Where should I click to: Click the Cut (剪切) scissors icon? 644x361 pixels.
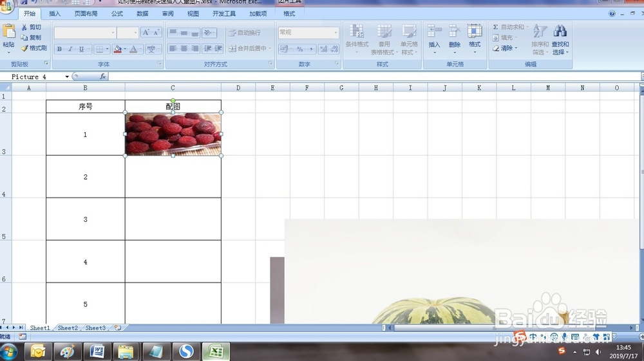tap(24, 27)
